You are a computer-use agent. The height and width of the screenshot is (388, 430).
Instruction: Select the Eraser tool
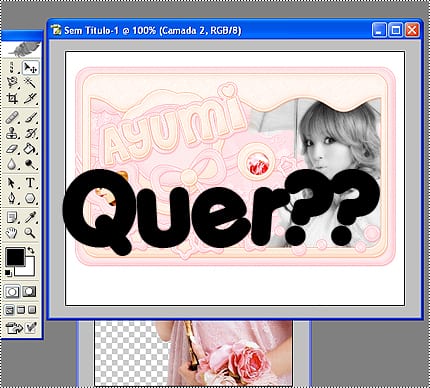coord(13,149)
